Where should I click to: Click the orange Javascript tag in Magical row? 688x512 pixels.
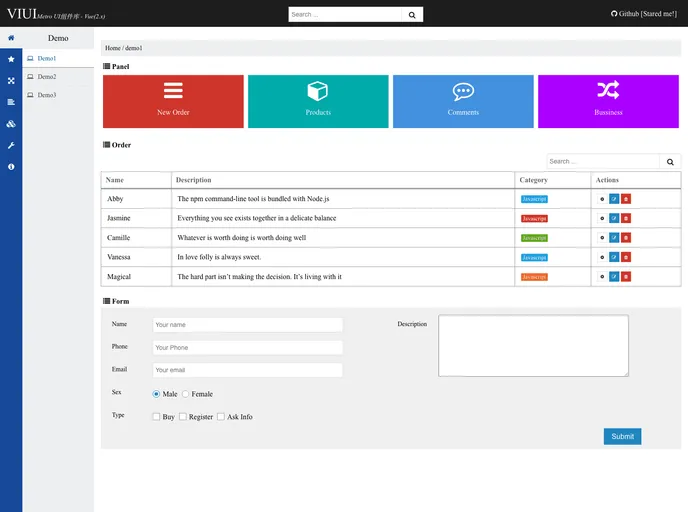click(534, 277)
